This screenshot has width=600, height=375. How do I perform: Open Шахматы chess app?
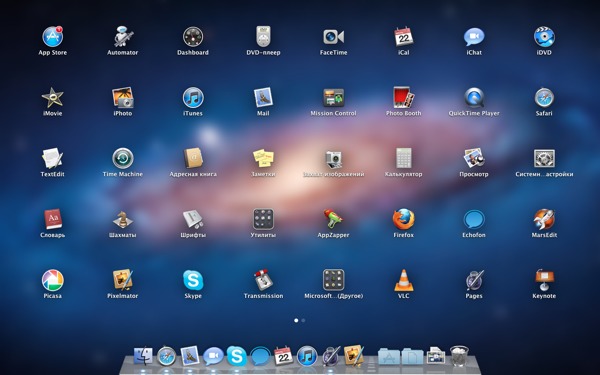point(122,220)
